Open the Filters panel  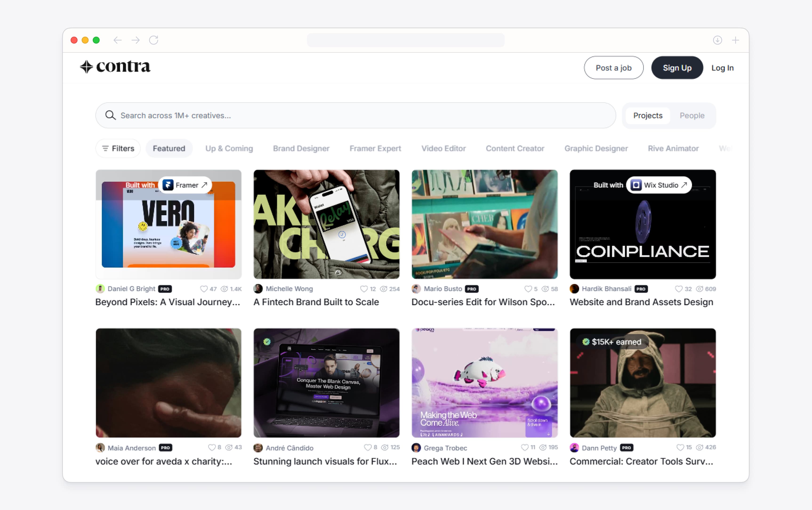click(x=118, y=148)
